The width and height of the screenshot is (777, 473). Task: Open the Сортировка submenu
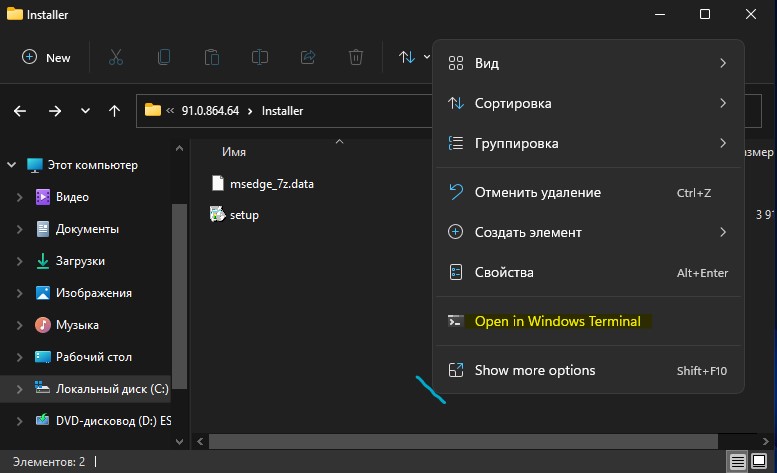point(588,104)
